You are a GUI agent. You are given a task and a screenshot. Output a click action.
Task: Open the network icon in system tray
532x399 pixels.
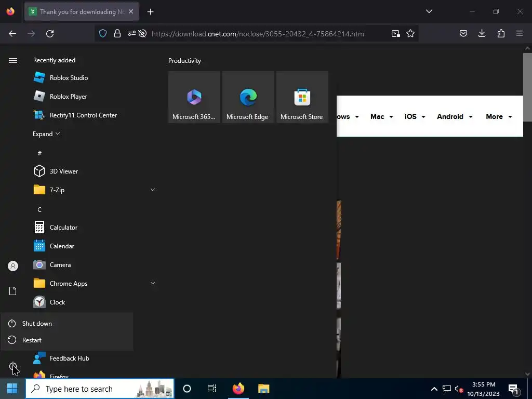tap(446, 389)
